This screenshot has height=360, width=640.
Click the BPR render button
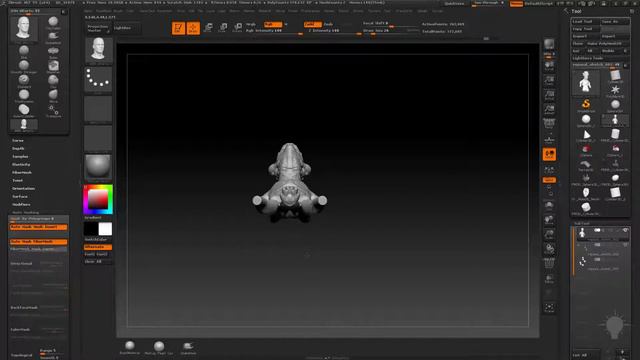click(x=549, y=44)
